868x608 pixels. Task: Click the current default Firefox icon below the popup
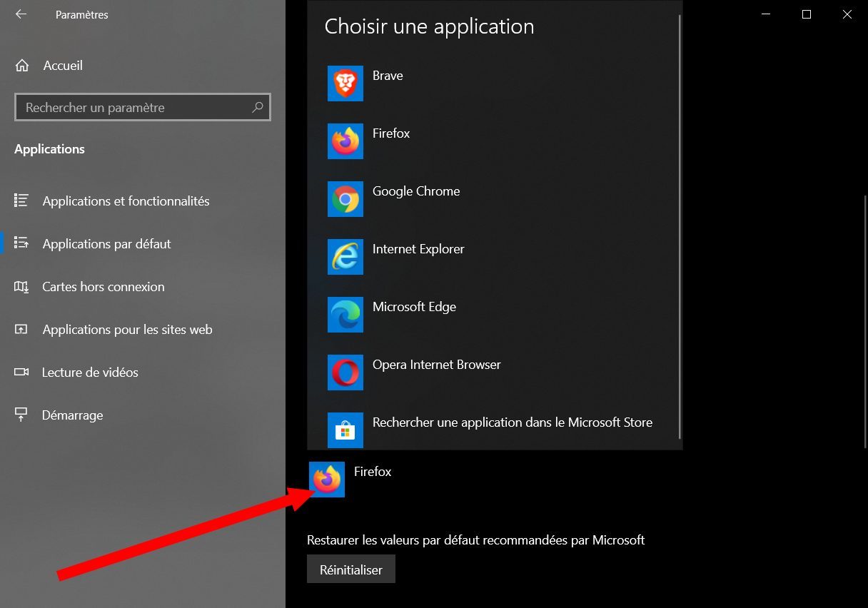click(327, 480)
